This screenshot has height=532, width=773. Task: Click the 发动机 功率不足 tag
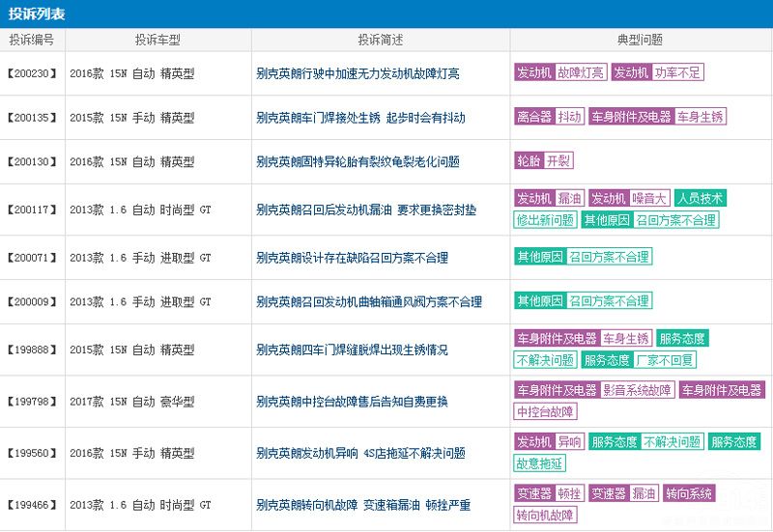[657, 72]
